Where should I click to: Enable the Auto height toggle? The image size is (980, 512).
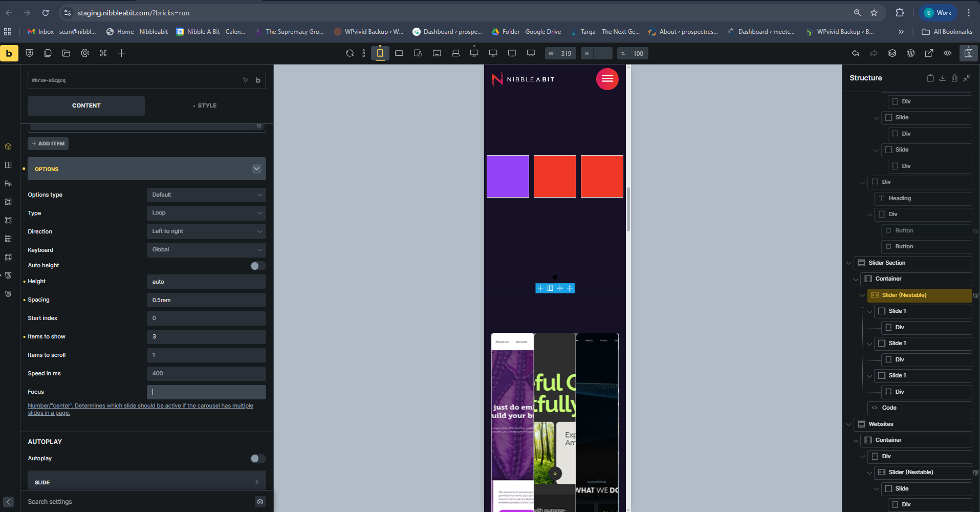point(257,266)
